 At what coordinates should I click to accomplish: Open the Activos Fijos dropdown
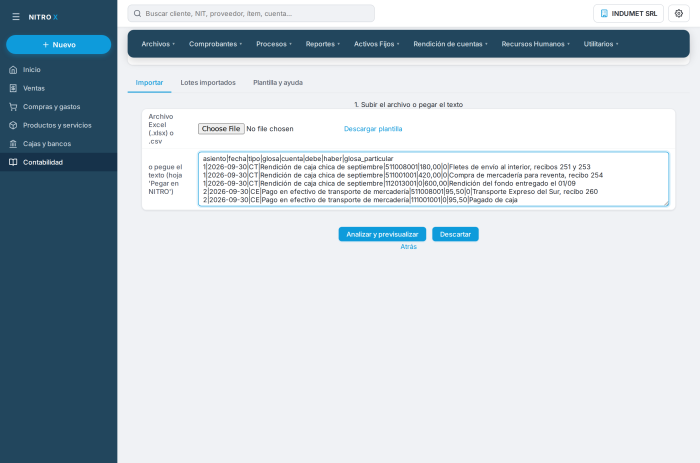click(376, 44)
